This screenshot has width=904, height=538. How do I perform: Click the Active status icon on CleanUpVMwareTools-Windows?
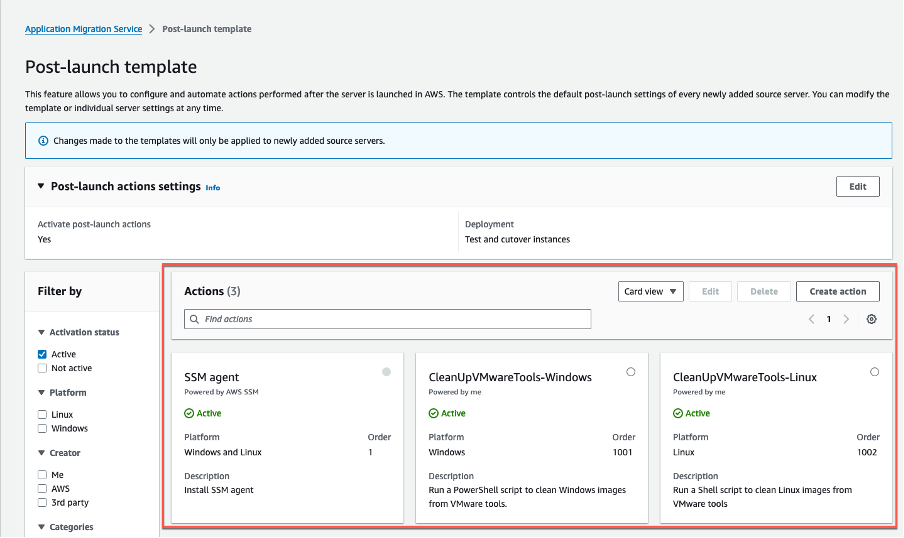click(x=434, y=413)
